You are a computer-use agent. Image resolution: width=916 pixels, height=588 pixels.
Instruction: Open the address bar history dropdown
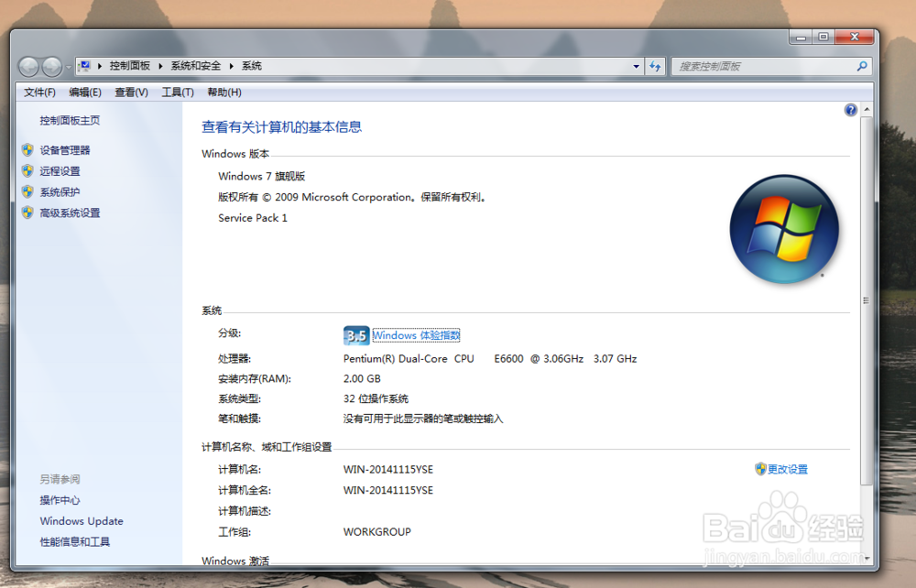click(637, 67)
